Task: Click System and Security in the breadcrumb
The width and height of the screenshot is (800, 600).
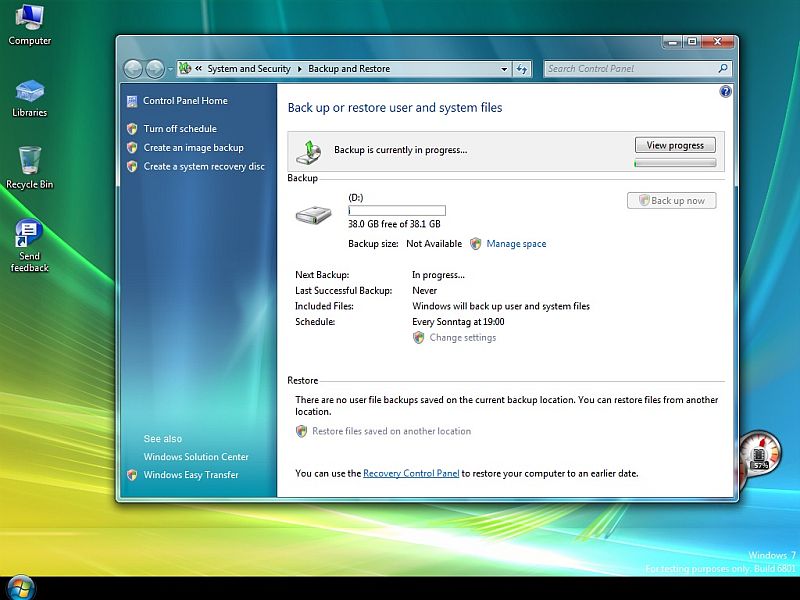Action: point(249,69)
